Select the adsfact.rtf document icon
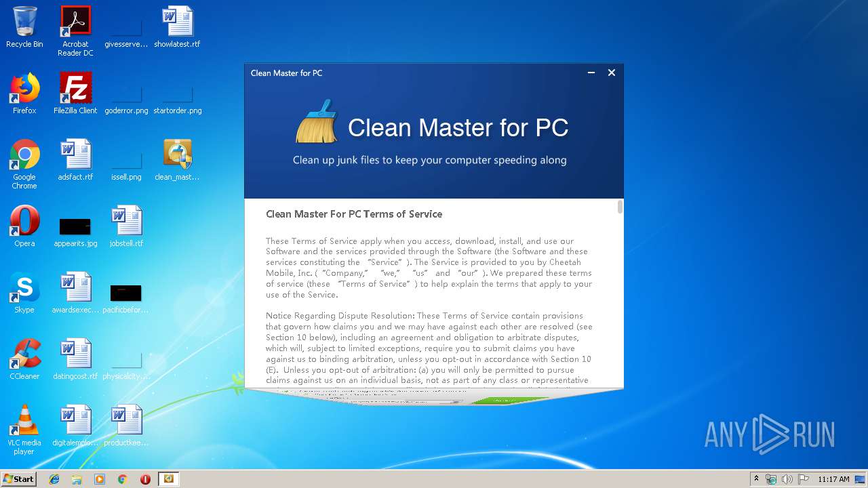This screenshot has width=868, height=488. point(75,160)
